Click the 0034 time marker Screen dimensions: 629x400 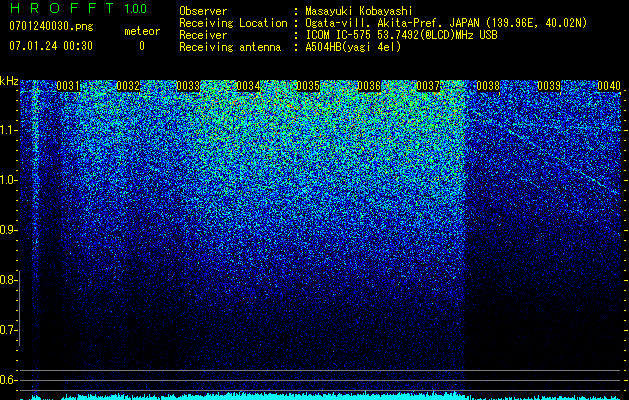248,86
